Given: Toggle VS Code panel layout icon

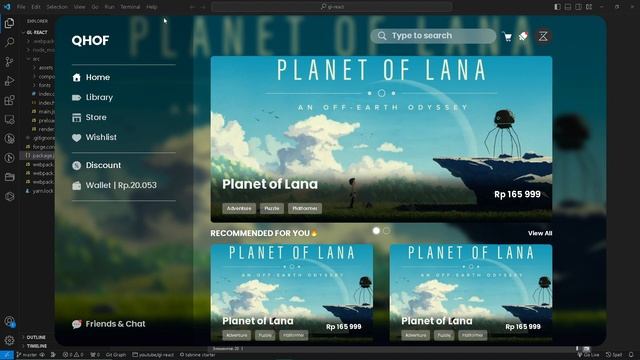Looking at the screenshot, I should (x=568, y=7).
